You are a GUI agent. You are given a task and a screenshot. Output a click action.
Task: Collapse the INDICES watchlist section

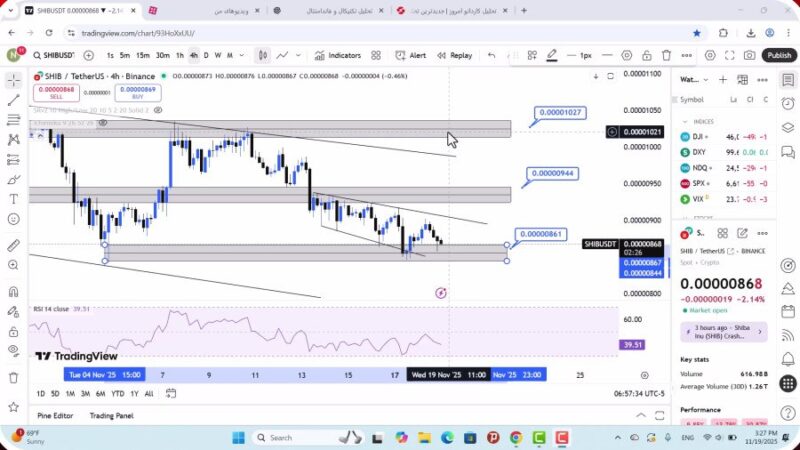click(685, 121)
